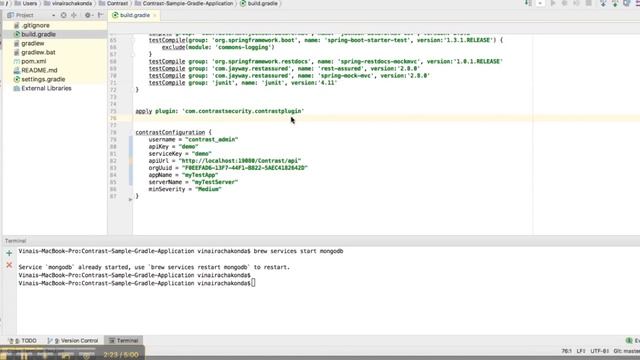Click the spring-restdocs-mockmvc testCompile line
This screenshot has height=360, width=640.
(x=325, y=62)
